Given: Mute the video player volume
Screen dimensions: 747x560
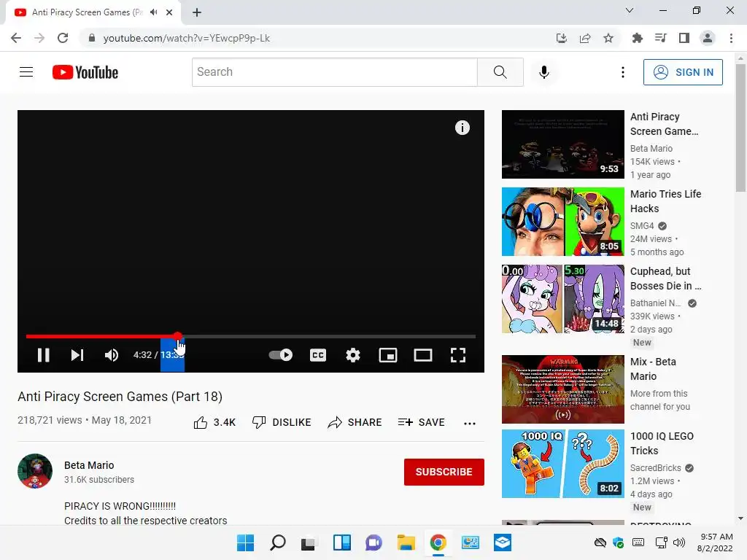Looking at the screenshot, I should tap(112, 355).
